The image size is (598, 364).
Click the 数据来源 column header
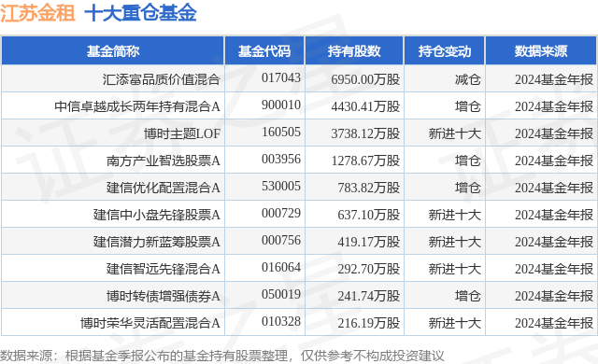pos(541,50)
